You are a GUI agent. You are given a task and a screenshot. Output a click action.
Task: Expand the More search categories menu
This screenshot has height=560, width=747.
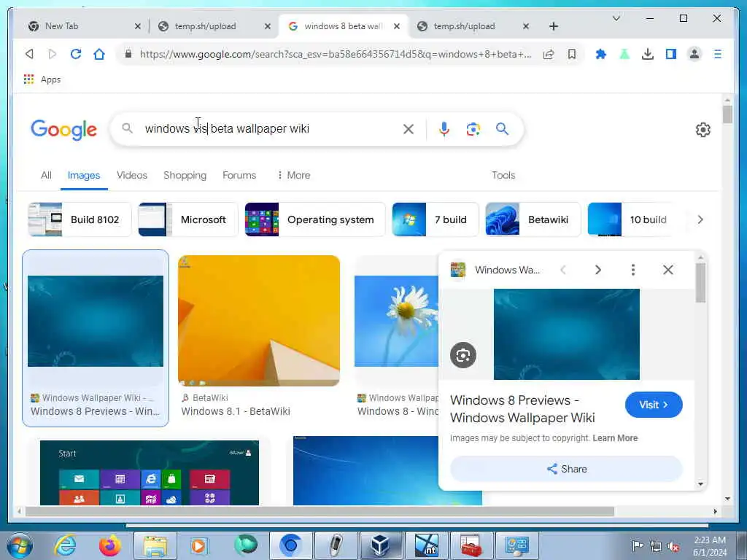click(x=293, y=175)
